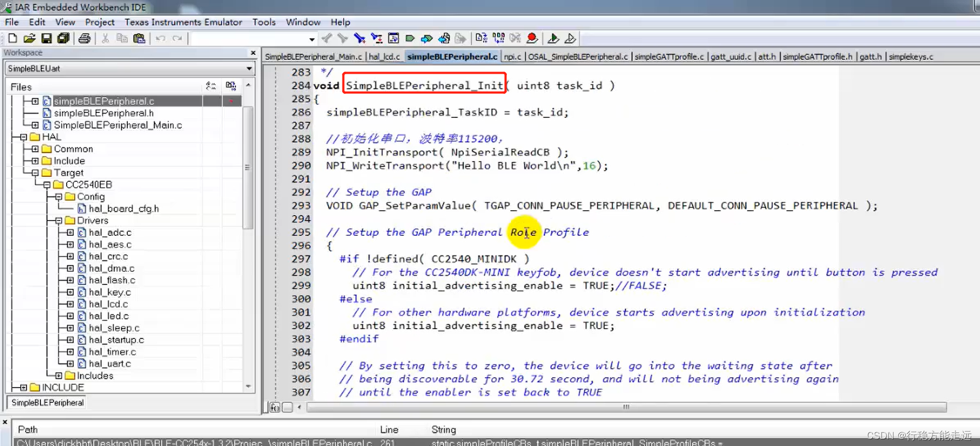Viewport: 980px width, 446px height.
Task: Compile the current file icon
Action: pos(481,38)
